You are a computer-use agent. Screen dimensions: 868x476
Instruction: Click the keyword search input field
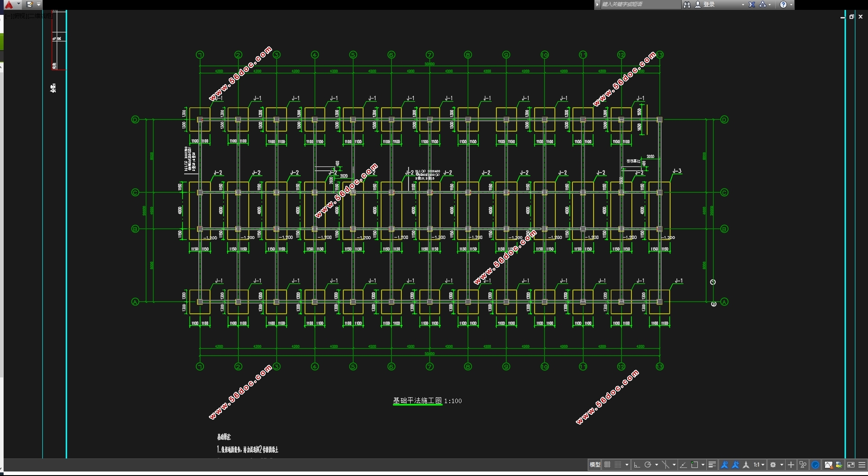coord(640,4)
